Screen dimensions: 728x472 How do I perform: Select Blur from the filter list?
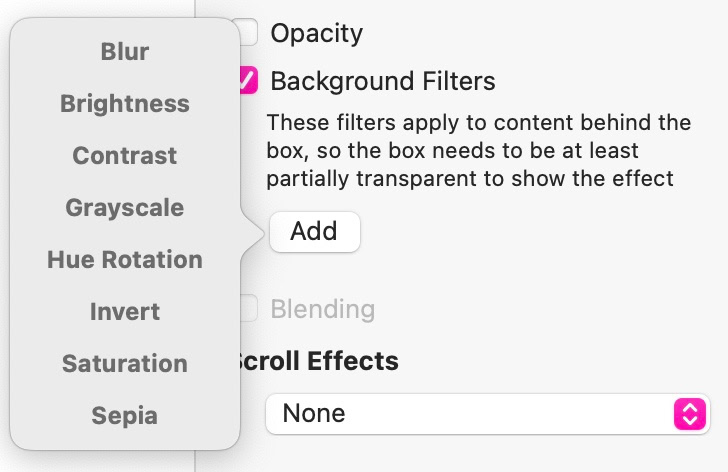[x=125, y=52]
